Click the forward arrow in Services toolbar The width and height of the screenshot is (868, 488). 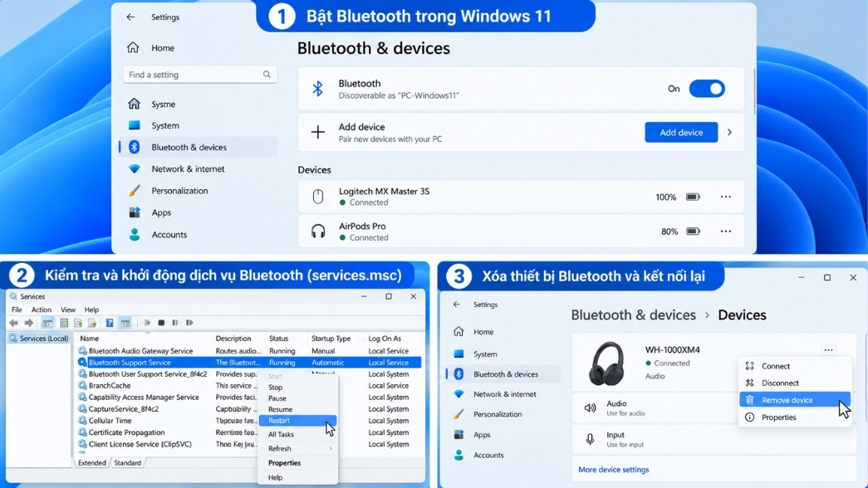pos(29,323)
